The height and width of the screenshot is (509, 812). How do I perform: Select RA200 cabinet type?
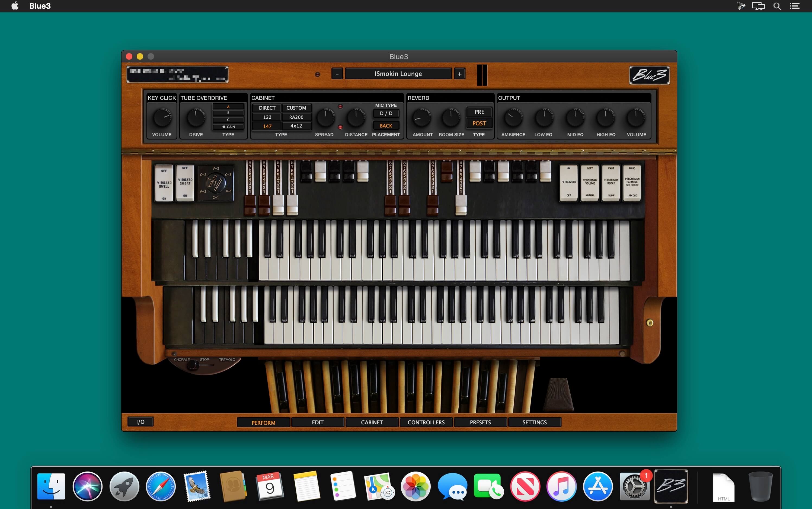point(296,117)
